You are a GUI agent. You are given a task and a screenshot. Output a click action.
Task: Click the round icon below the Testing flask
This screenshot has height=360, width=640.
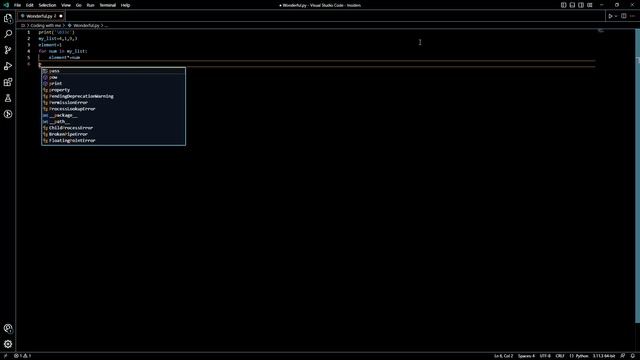8,114
